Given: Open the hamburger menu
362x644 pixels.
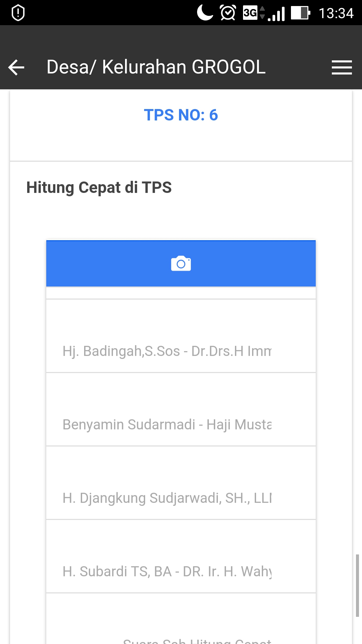Looking at the screenshot, I should [342, 67].
